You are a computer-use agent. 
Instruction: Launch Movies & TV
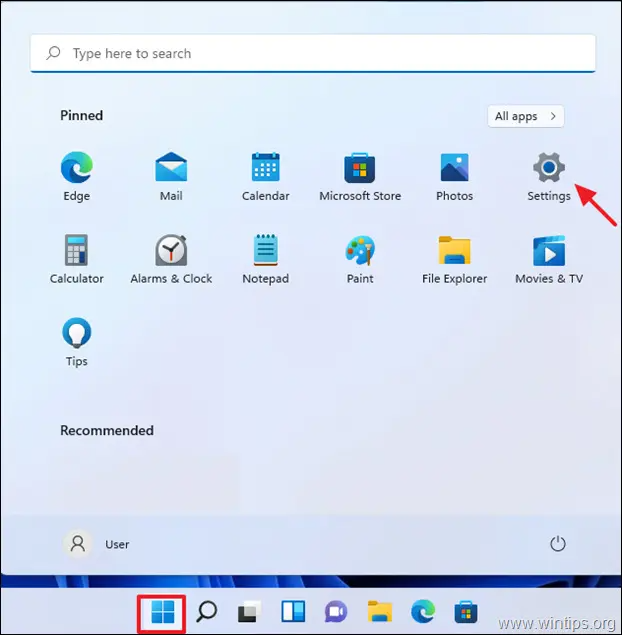pos(549,259)
